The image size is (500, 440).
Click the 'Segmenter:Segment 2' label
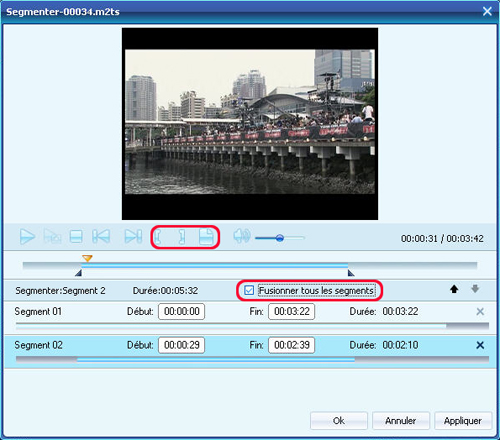click(x=60, y=291)
